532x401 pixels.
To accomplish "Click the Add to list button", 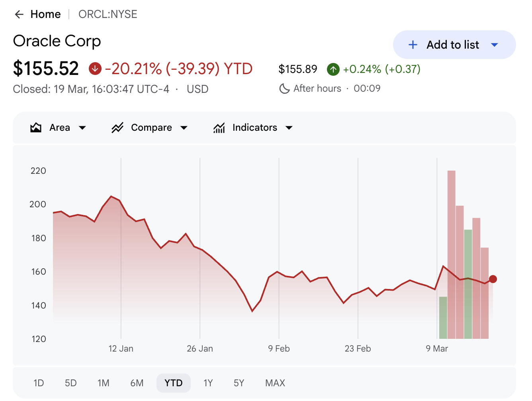I will point(454,45).
